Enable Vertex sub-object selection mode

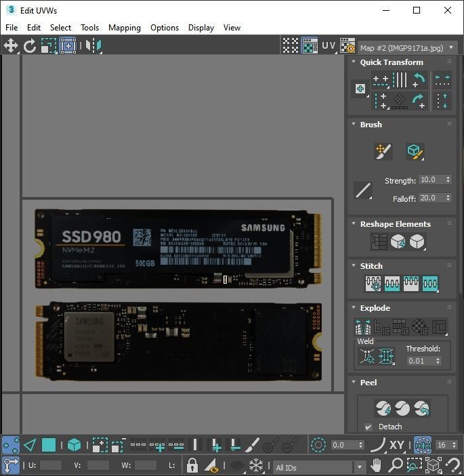point(11,445)
